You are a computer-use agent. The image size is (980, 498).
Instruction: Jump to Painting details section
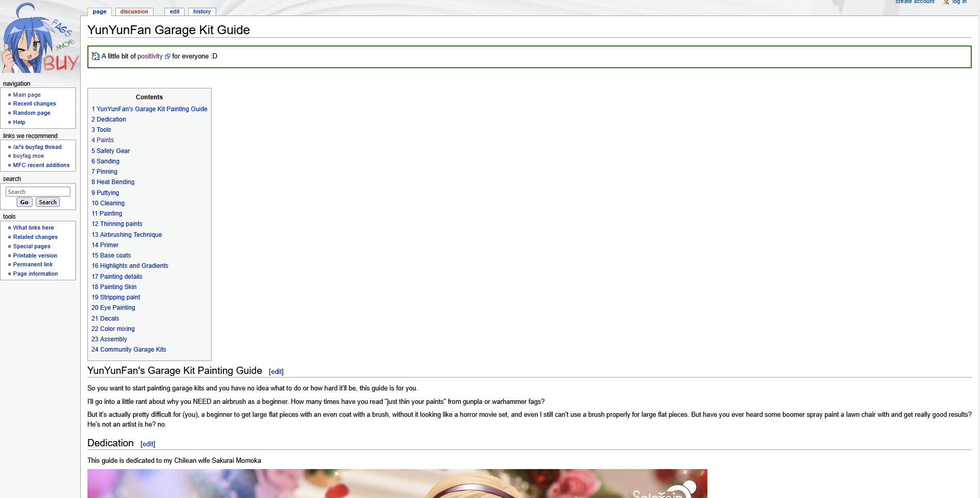[x=117, y=277]
